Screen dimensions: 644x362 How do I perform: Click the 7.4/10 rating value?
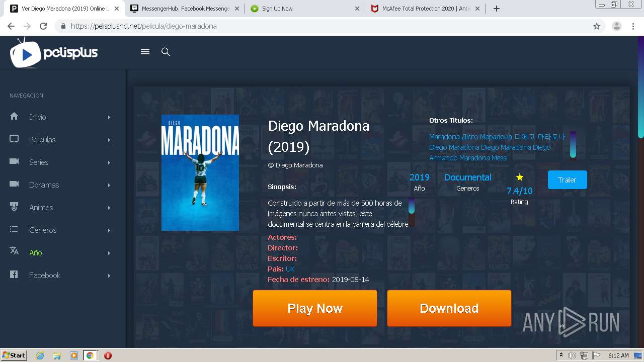pos(520,191)
